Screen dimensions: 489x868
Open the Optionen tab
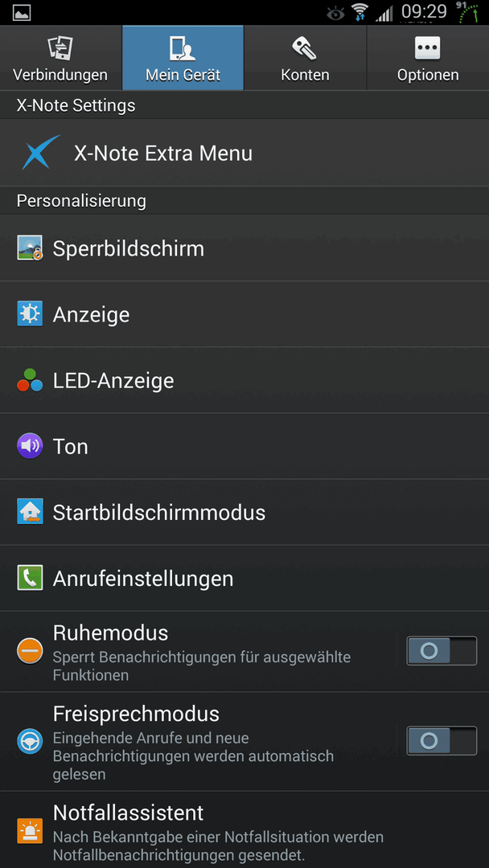pyautogui.click(x=428, y=58)
